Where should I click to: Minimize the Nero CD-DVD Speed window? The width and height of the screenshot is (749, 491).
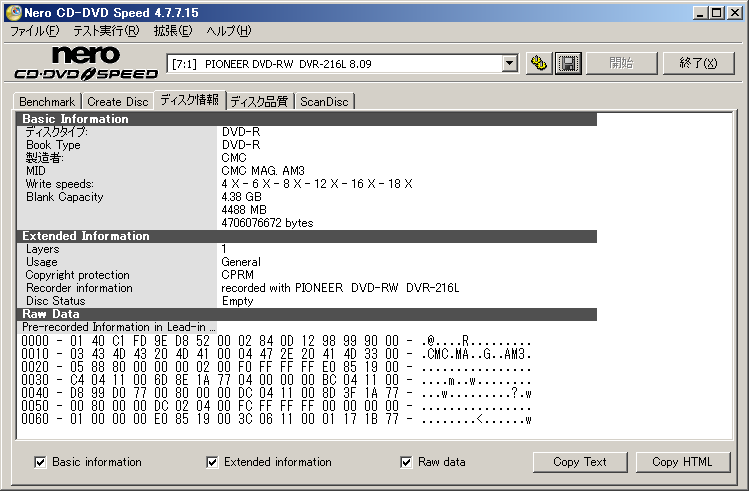point(700,13)
